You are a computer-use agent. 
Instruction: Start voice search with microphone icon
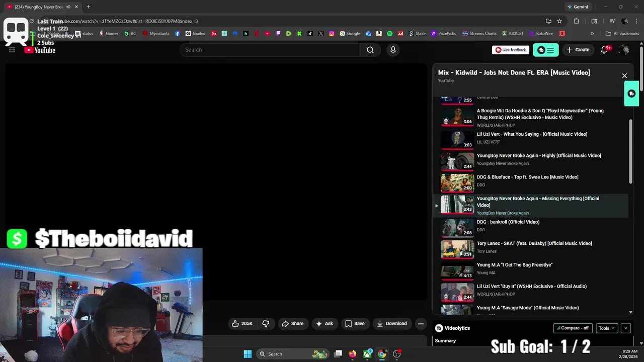coord(393,50)
